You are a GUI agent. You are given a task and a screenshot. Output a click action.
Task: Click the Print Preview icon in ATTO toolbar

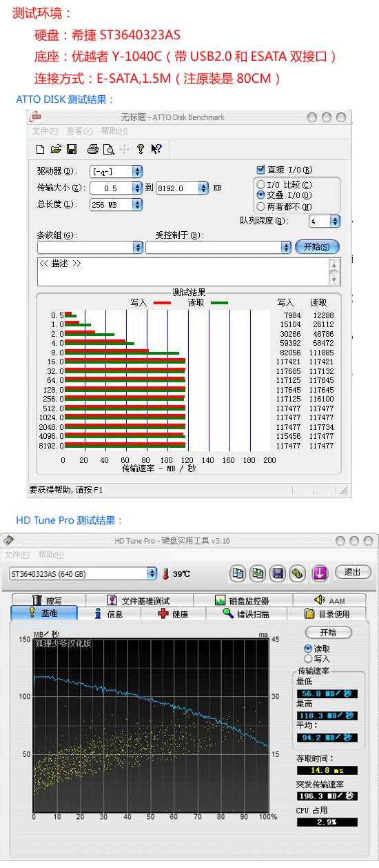coord(109,148)
